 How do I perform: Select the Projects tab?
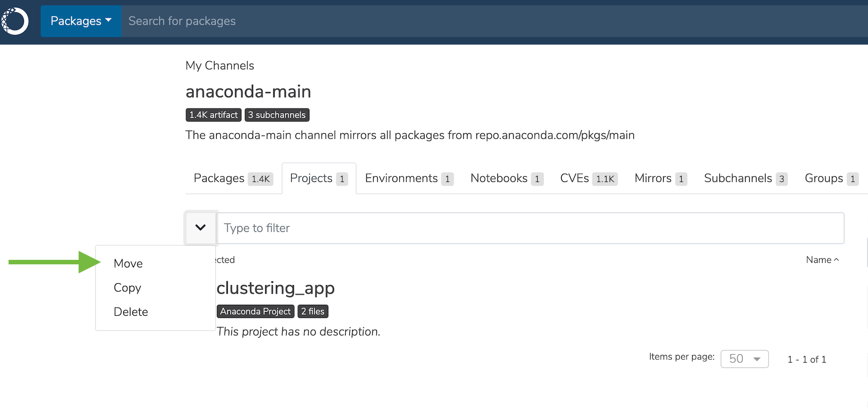click(319, 178)
